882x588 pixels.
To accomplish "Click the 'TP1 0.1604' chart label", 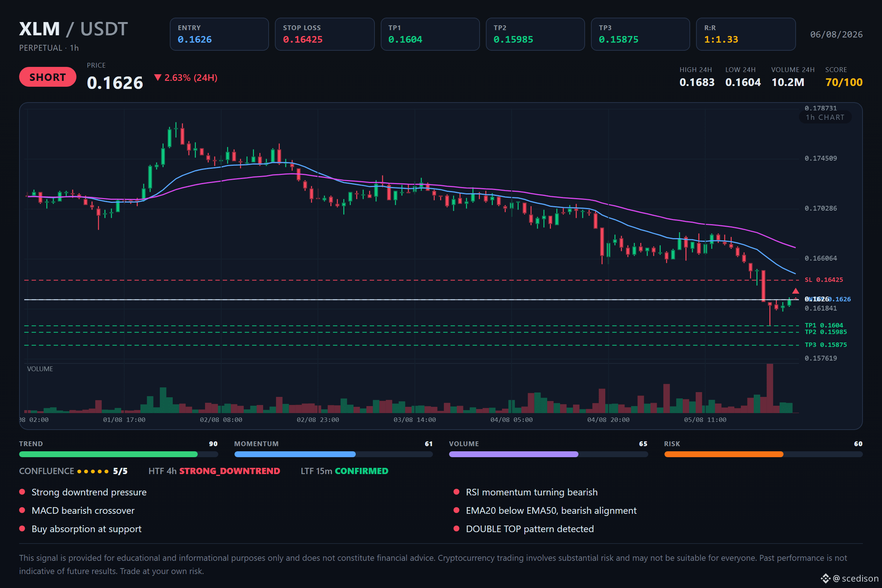I will [x=824, y=326].
